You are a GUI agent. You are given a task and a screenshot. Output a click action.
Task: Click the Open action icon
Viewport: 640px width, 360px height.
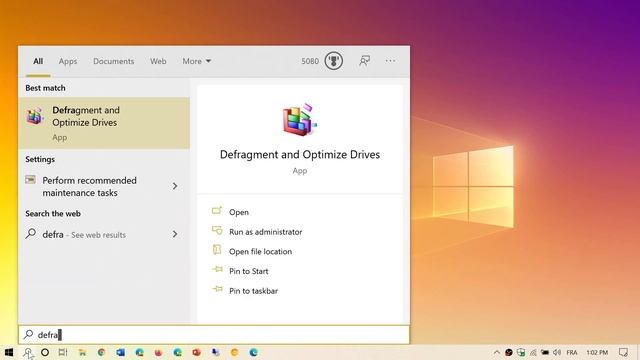217,211
